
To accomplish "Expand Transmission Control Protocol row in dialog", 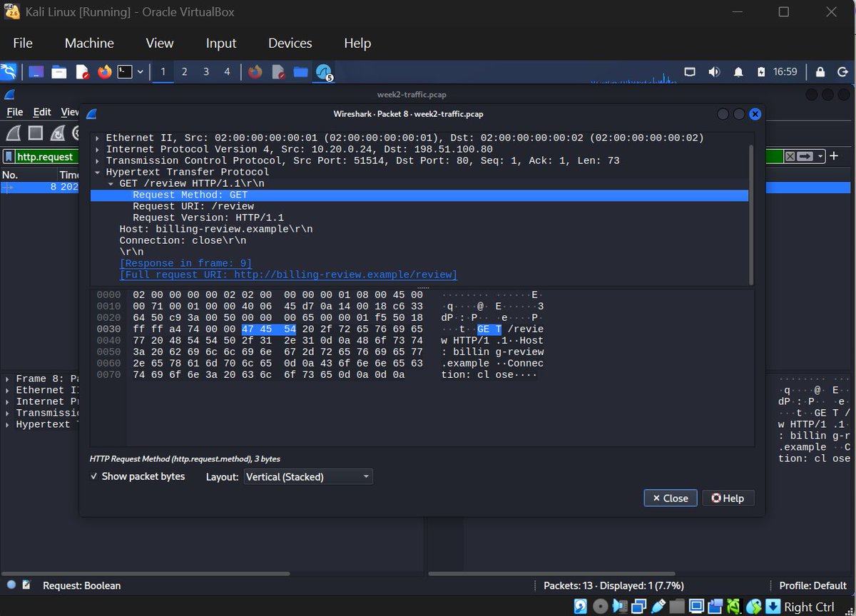I will coord(98,161).
